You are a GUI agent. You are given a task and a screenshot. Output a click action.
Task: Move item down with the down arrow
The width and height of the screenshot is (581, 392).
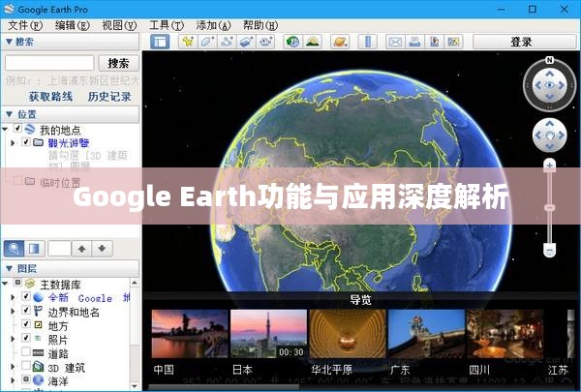click(x=102, y=248)
